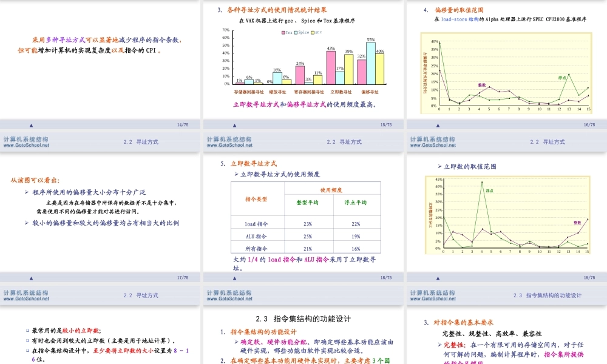Click the pink Tex legend color square
Image resolution: width=607 pixels, height=364 pixels.
(x=283, y=32)
